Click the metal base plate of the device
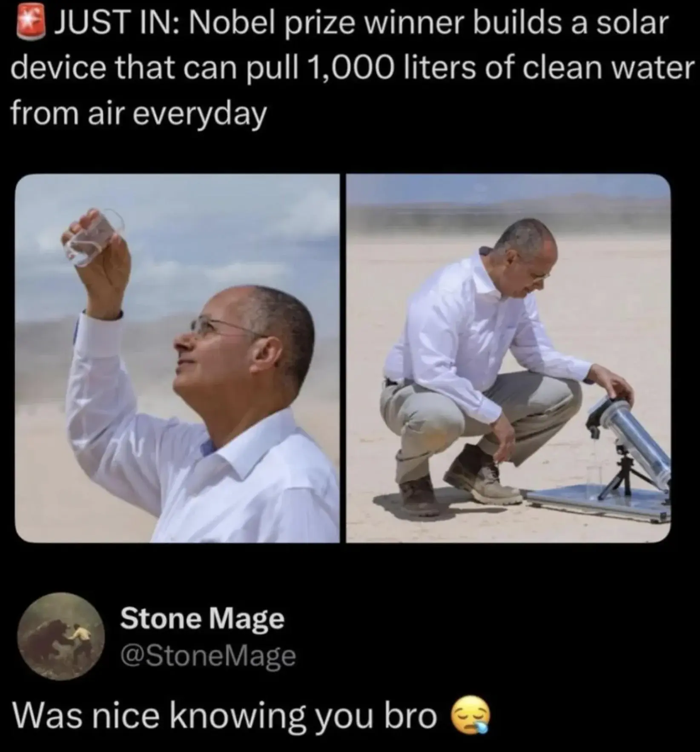 coord(596,505)
